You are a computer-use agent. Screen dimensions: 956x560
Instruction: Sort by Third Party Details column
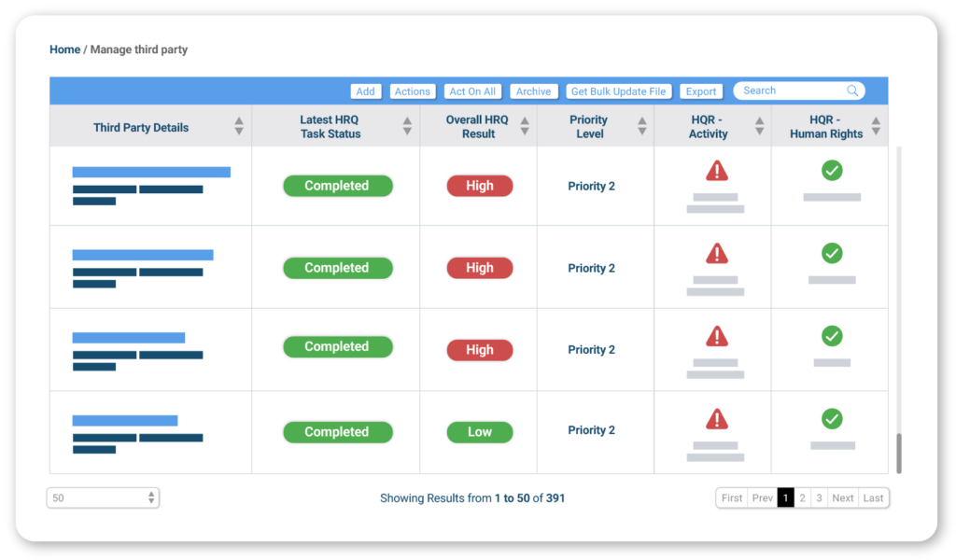coord(239,126)
